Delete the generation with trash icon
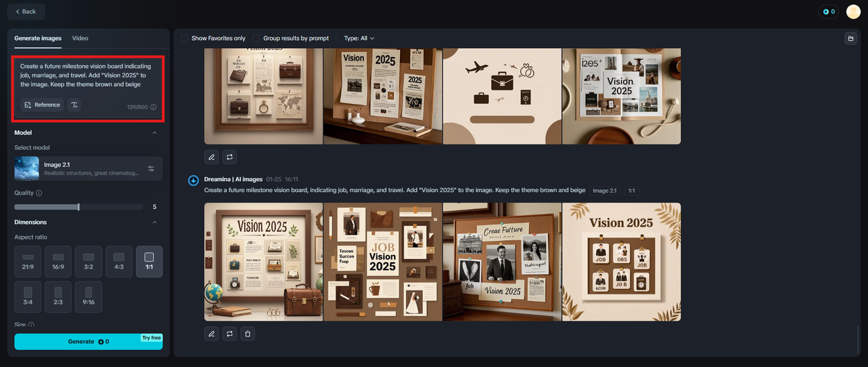The image size is (868, 367). point(248,334)
